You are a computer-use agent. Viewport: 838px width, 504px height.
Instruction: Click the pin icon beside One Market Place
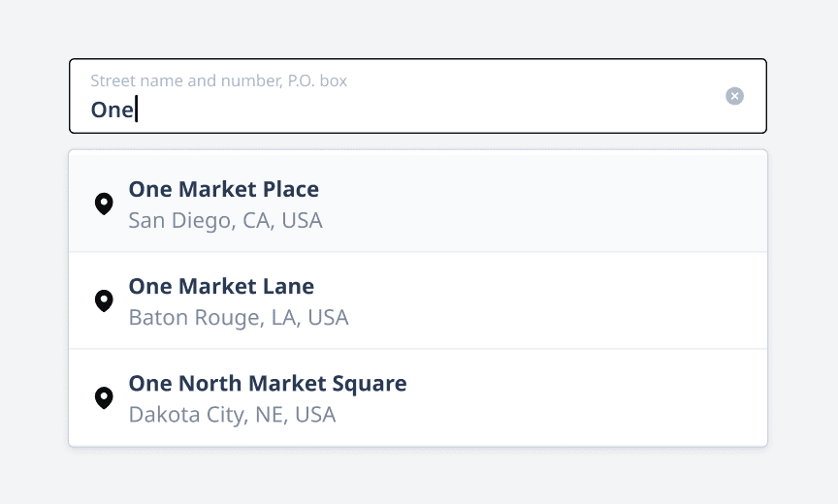(x=104, y=204)
